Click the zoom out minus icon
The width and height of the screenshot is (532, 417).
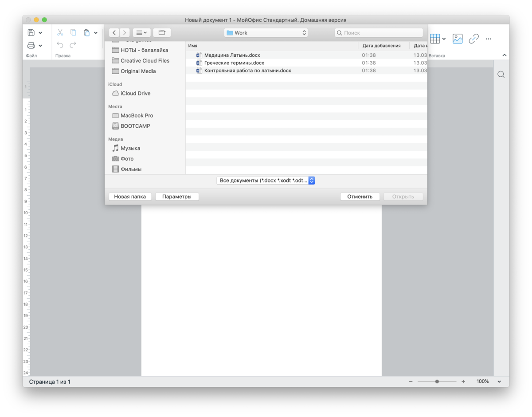click(x=411, y=382)
